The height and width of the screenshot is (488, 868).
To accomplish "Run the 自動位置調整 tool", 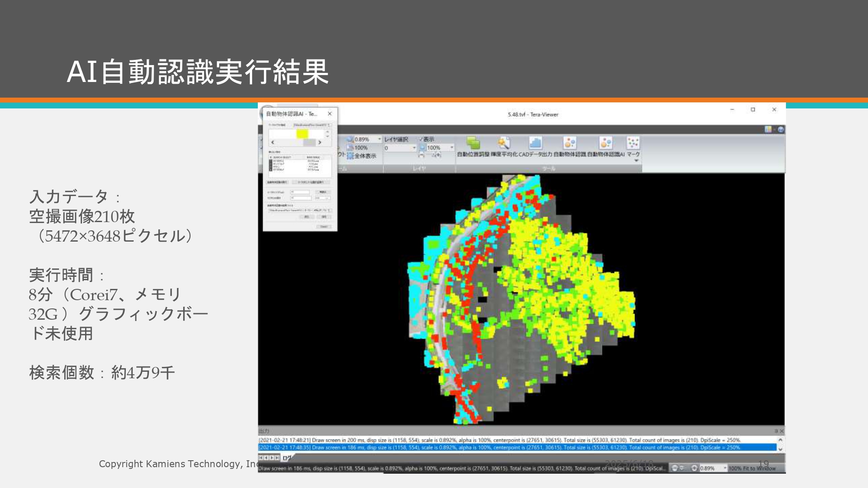I will (x=473, y=144).
